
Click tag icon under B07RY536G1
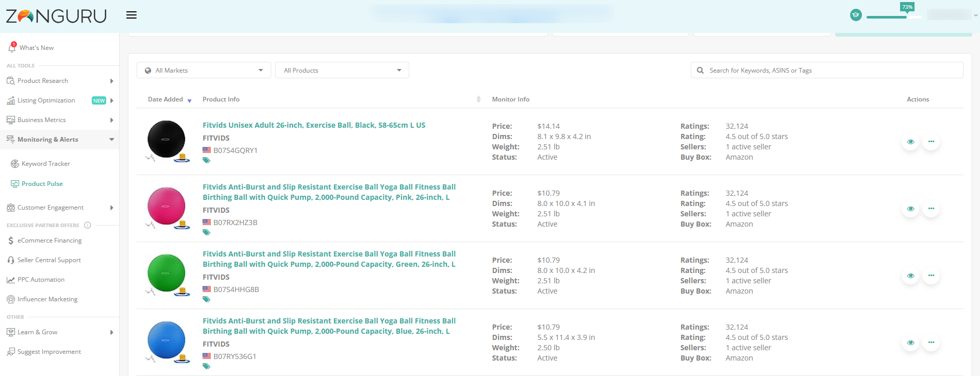206,366
